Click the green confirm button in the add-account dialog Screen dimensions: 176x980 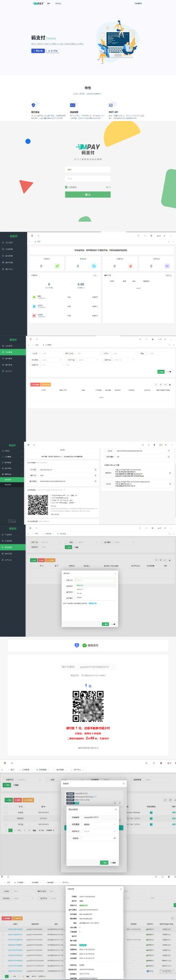click(x=105, y=624)
